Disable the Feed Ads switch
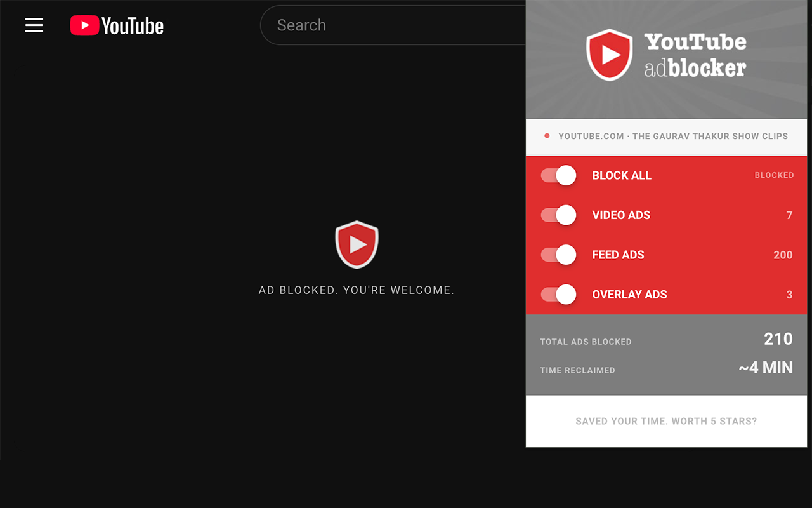The height and width of the screenshot is (508, 812). (558, 255)
